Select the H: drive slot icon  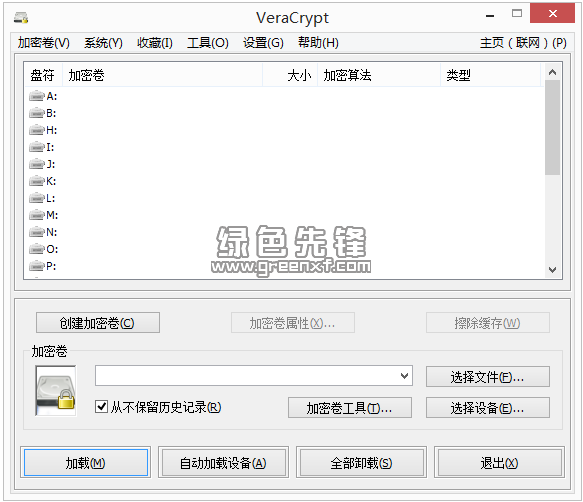pos(37,130)
